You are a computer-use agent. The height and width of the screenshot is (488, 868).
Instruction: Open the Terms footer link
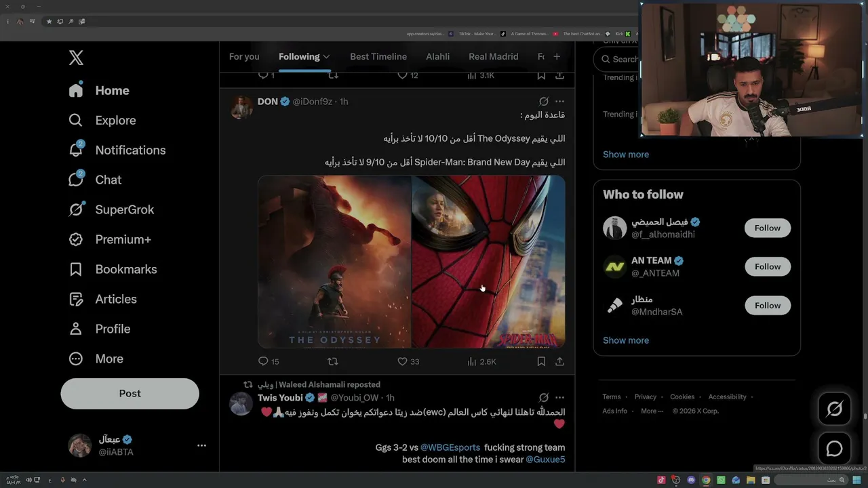[x=612, y=397]
